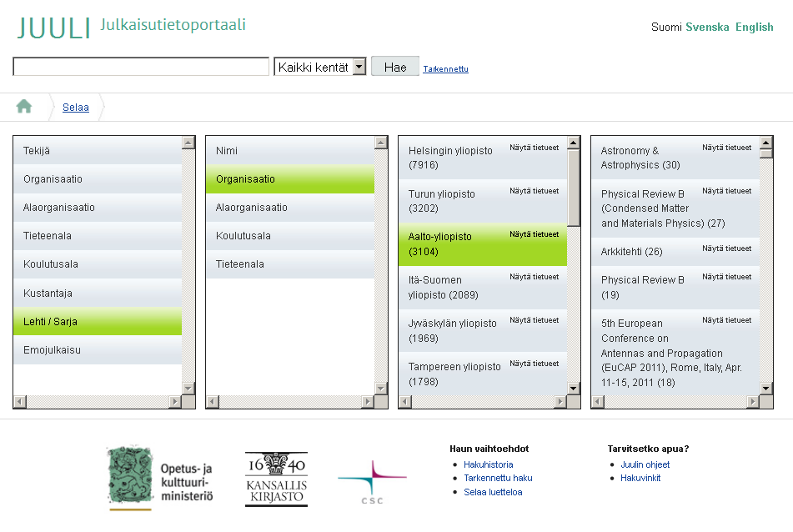Open the Tarkennettu advanced search link
This screenshot has height=532, width=793.
(445, 68)
